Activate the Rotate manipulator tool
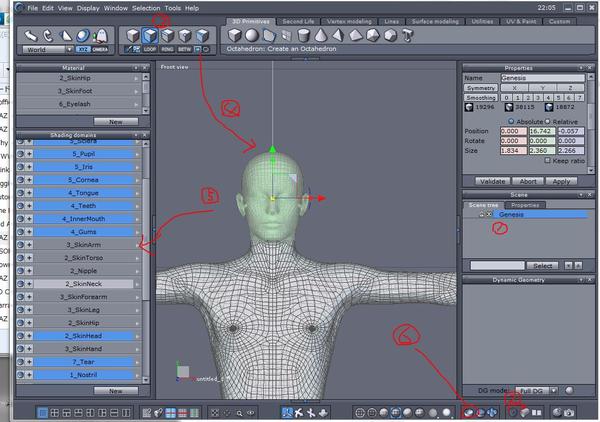 48,36
